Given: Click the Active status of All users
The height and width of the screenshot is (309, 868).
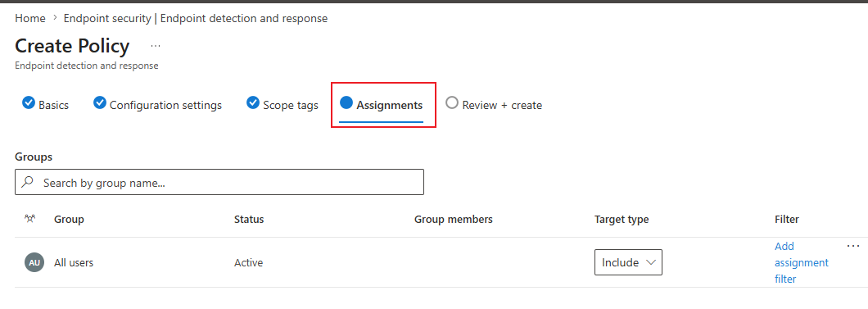Looking at the screenshot, I should [x=249, y=262].
